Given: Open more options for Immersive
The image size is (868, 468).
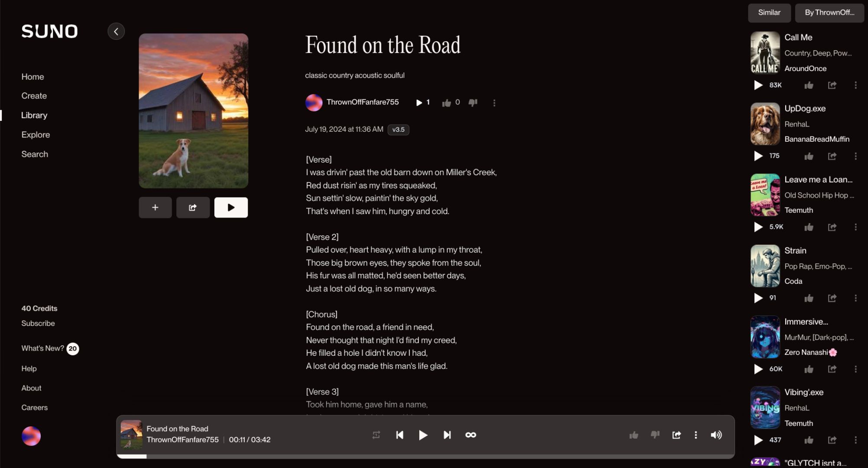Looking at the screenshot, I should pyautogui.click(x=855, y=370).
